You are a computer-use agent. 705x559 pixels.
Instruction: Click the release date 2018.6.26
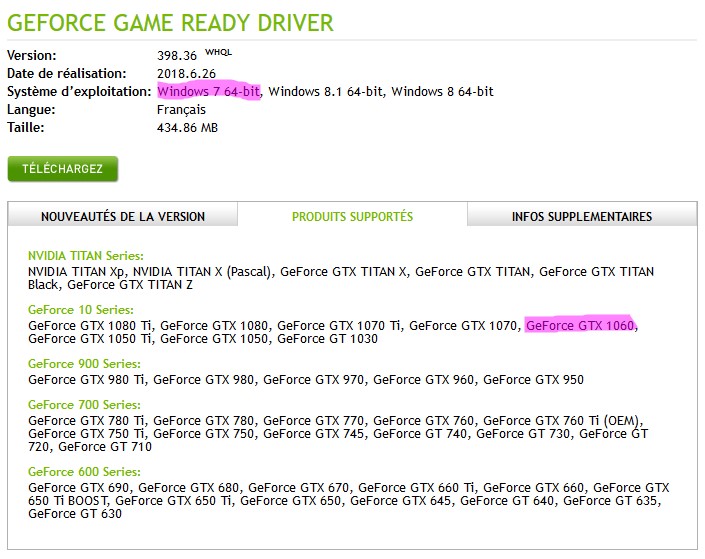(x=186, y=74)
